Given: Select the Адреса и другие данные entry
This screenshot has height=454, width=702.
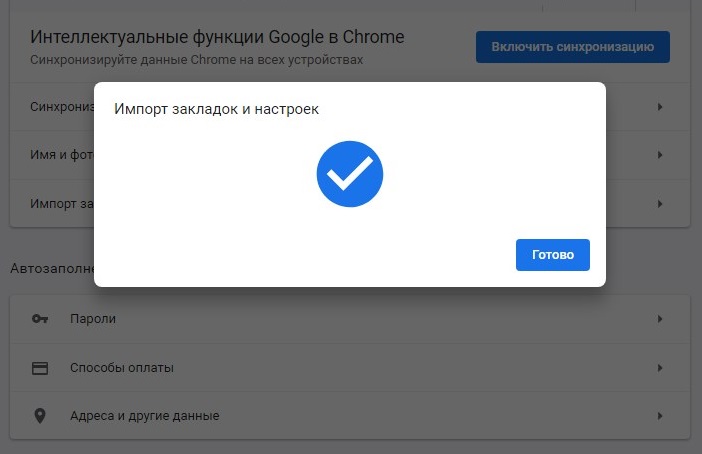Looking at the screenshot, I should (x=144, y=416).
